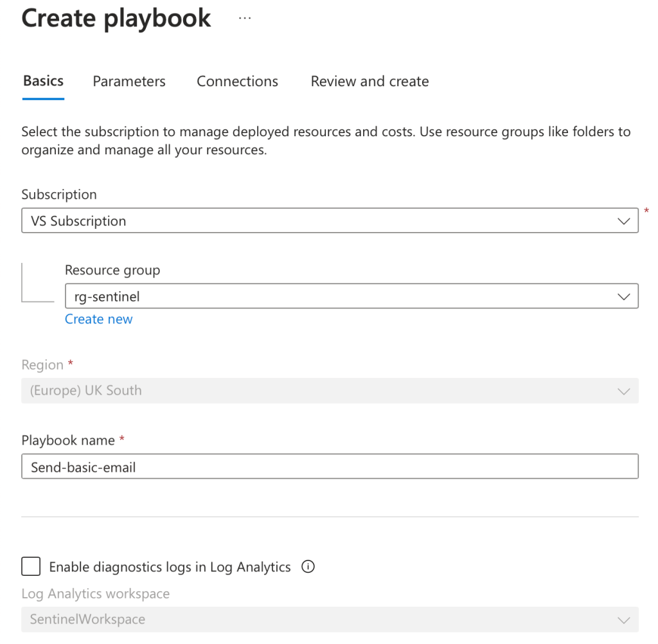Image resolution: width=658 pixels, height=644 pixels.
Task: Open the dropdown showing 'VS Subscription'
Action: 321,221
